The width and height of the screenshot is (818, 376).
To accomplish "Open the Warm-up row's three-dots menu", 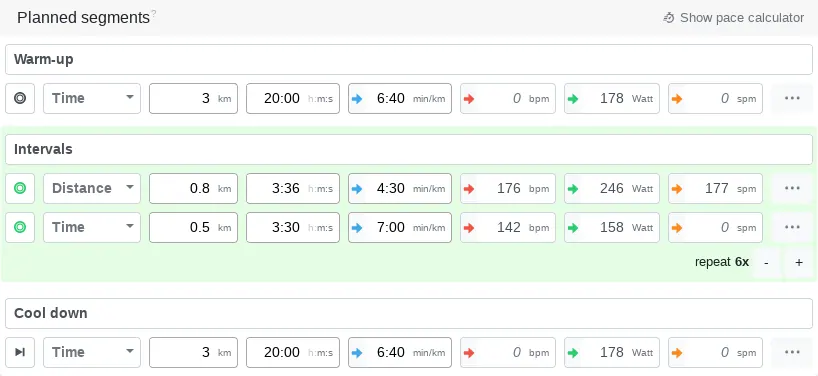I will (x=792, y=98).
